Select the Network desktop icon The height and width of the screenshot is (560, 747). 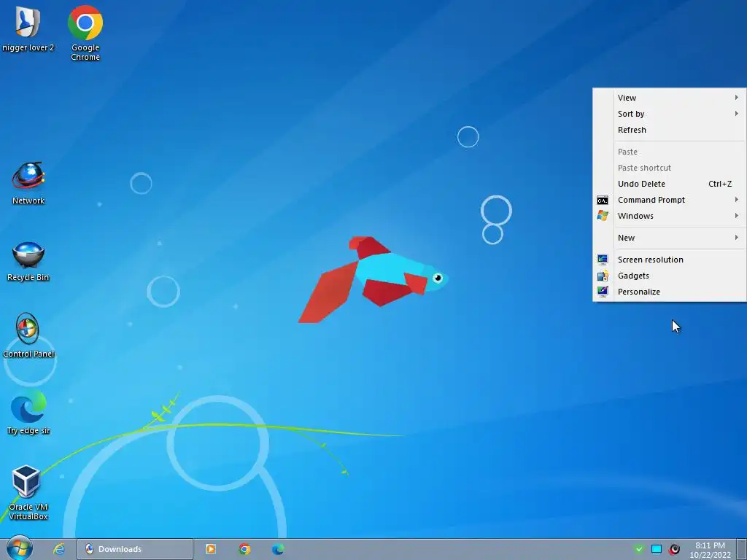click(28, 184)
